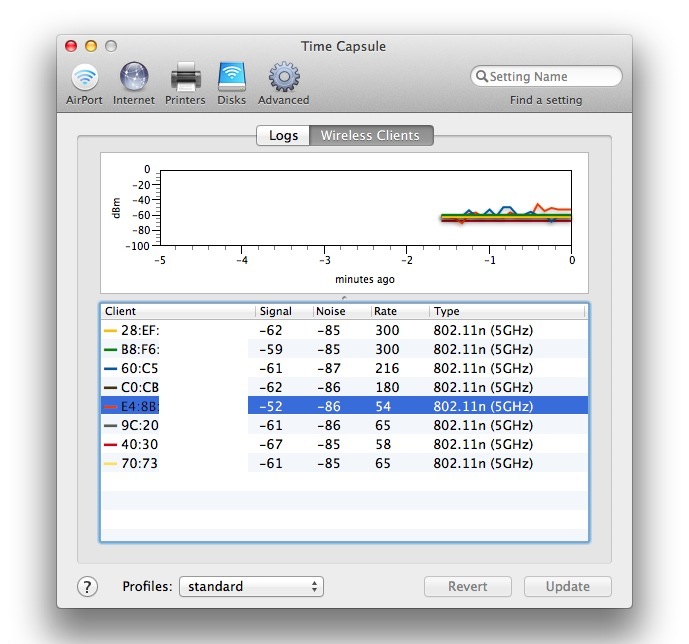Image resolution: width=689 pixels, height=644 pixels.
Task: Sort by the Signal column header
Action: tap(284, 311)
